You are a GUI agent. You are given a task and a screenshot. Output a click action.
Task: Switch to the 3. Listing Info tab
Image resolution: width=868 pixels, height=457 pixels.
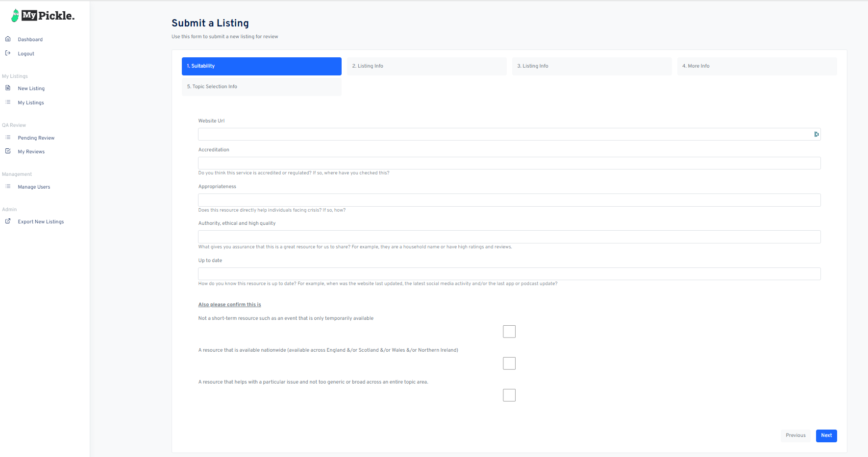(x=592, y=66)
